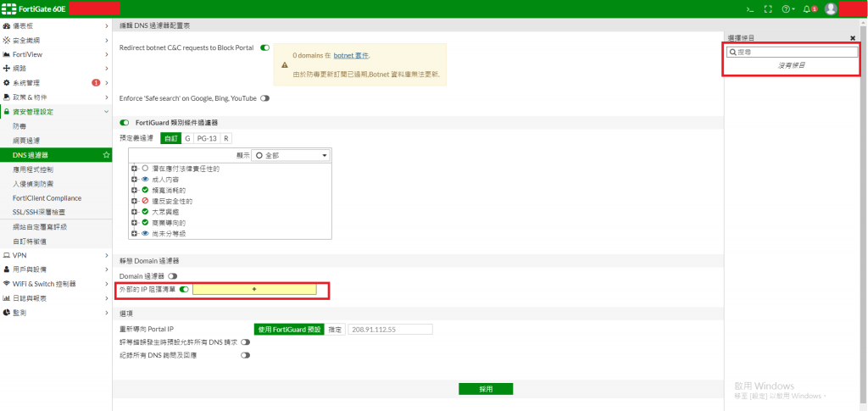Expand the 大眾興趣 category
Viewport: 868px width, 411px height.
coord(135,212)
